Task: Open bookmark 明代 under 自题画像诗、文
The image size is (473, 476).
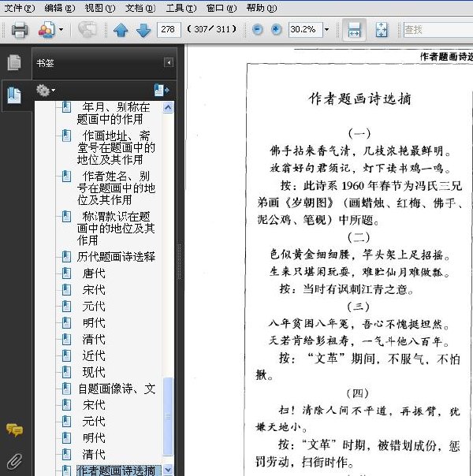Action: pos(94,437)
